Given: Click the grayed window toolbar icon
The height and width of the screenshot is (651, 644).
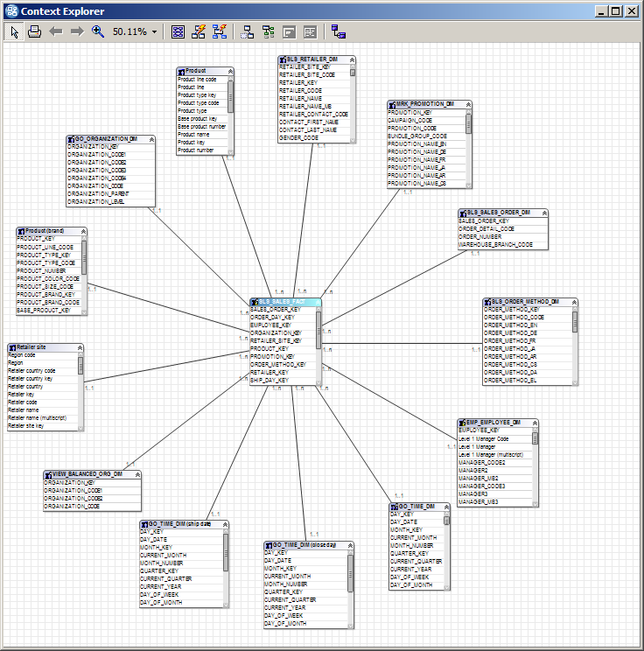Looking at the screenshot, I should 290,32.
